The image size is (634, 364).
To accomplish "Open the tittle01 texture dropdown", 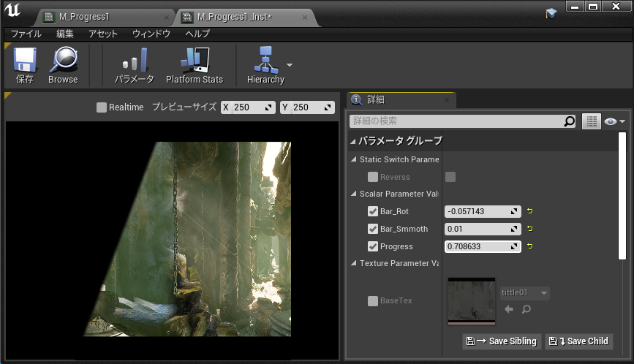I will (524, 292).
